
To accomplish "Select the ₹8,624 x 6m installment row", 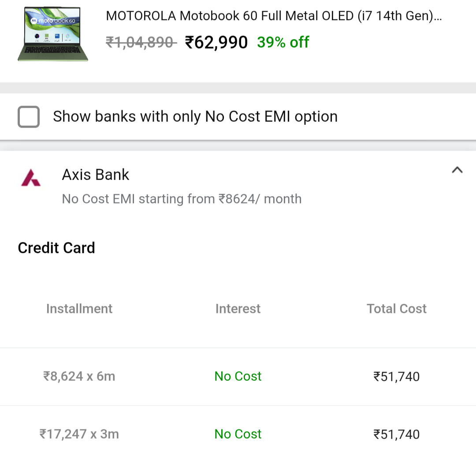I will click(238, 376).
